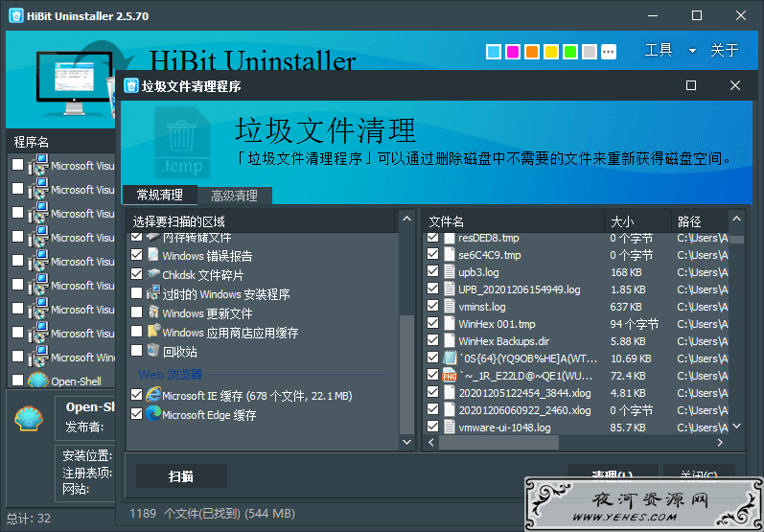Click file list horizontal scroll right arrow
This screenshot has width=764, height=532.
click(720, 442)
